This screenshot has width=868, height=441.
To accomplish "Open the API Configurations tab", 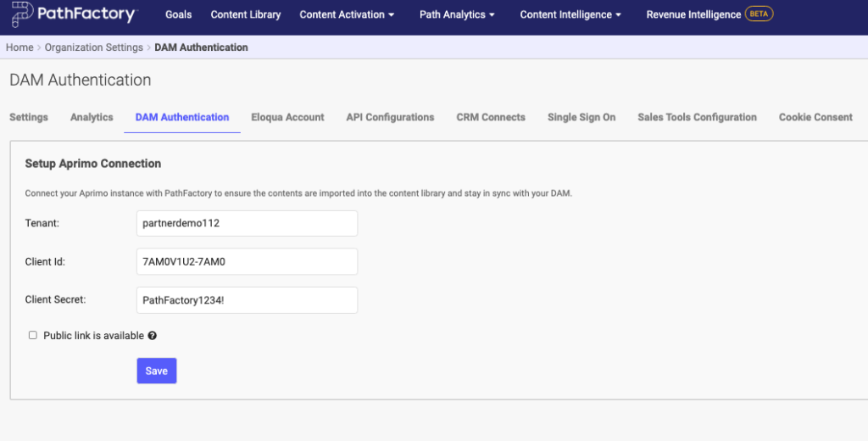I will coord(390,117).
